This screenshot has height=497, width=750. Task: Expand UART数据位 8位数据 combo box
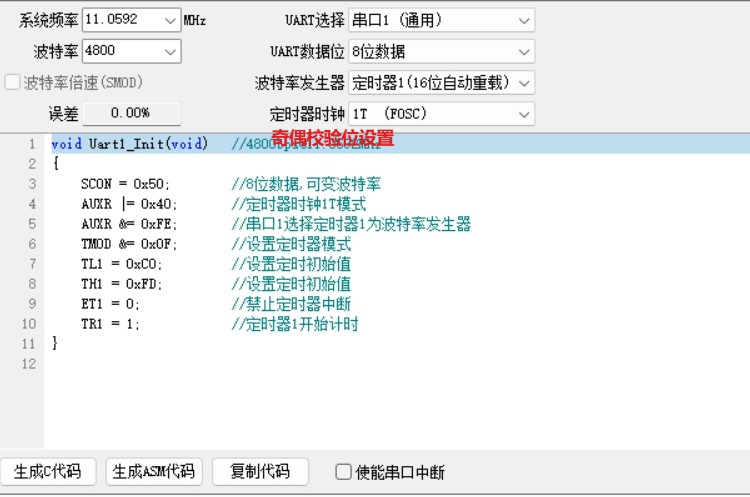[441, 51]
